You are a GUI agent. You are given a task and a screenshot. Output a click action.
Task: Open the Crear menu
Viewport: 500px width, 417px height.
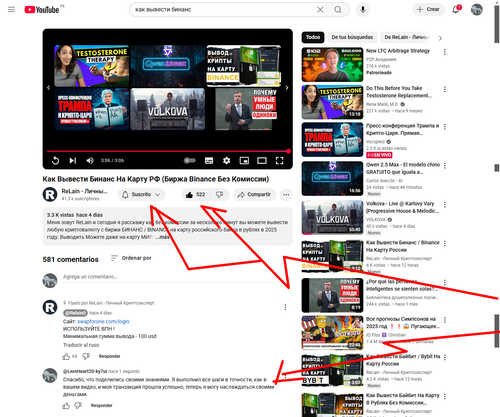coord(428,9)
